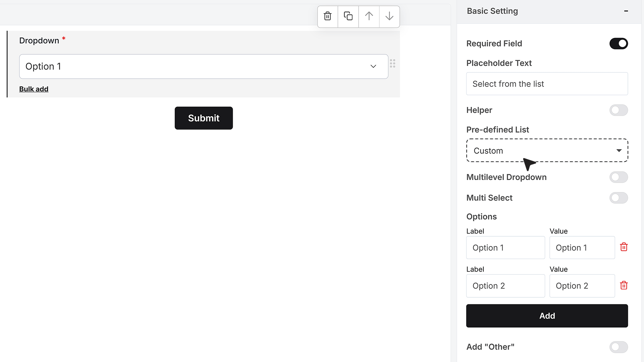
Task: Delete the Option 1 row
Action: click(x=624, y=247)
